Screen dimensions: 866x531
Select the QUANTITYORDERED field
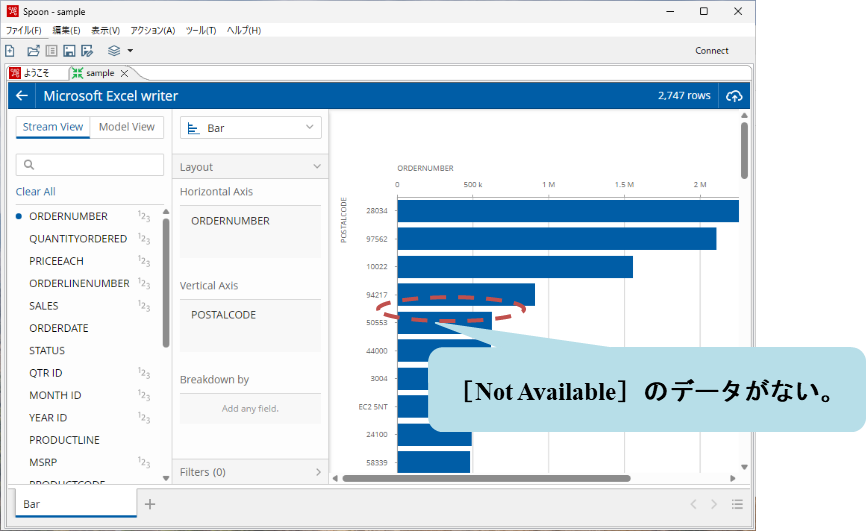[78, 239]
